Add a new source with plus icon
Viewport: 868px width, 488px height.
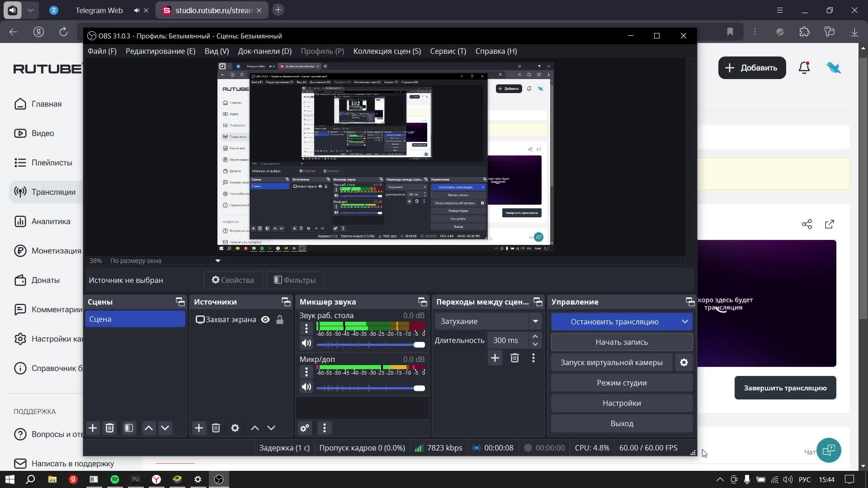(x=199, y=428)
